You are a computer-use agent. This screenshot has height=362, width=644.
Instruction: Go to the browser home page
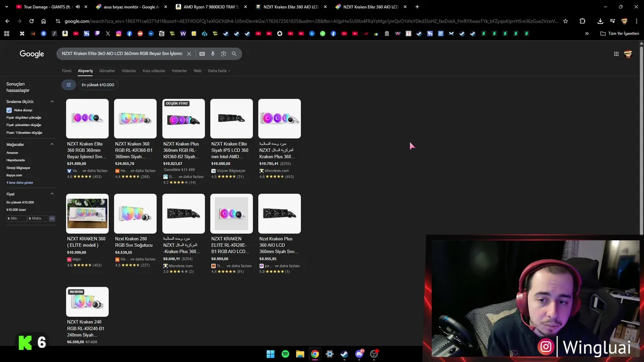[43, 21]
